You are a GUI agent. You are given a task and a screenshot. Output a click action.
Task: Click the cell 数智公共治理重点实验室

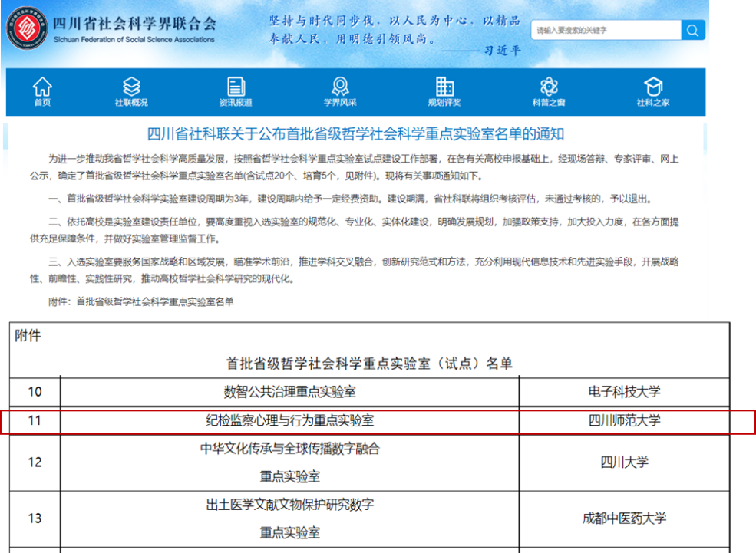point(290,392)
